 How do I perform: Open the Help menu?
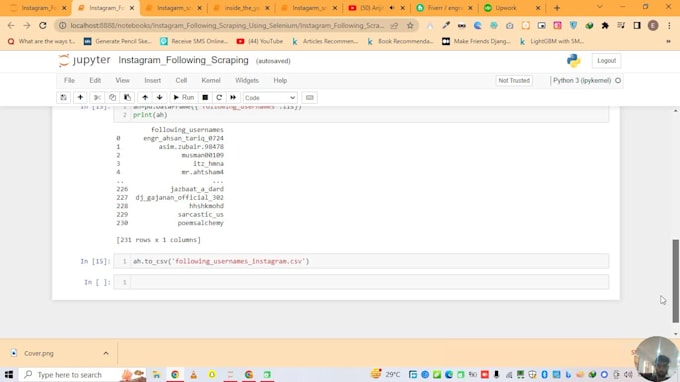tap(280, 80)
